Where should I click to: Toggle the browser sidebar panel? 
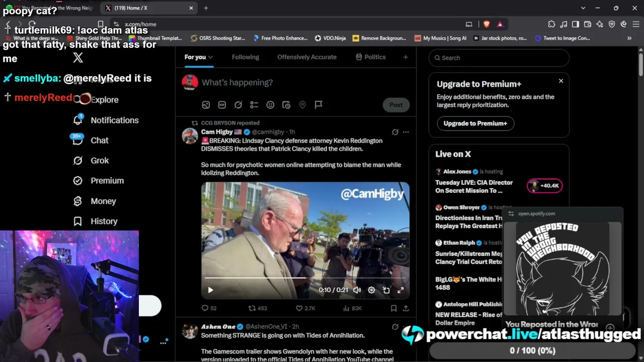coord(576,24)
